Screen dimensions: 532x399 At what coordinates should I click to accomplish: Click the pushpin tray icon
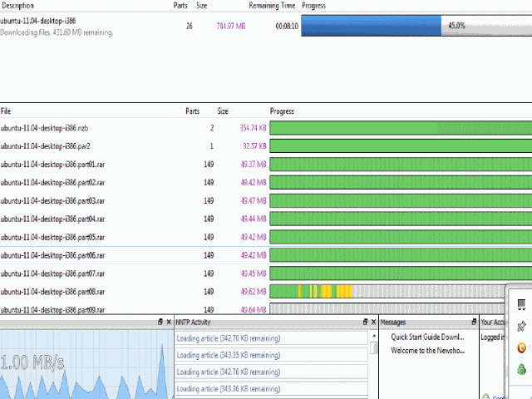tap(521, 326)
